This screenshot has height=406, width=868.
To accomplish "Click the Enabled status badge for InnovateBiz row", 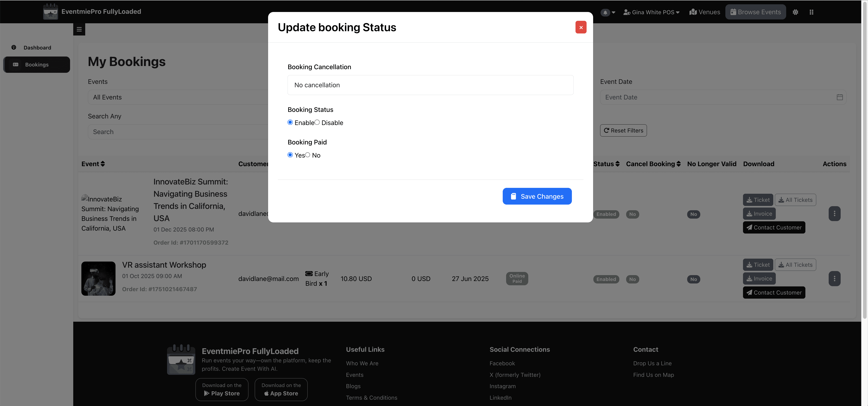I will click(x=606, y=214).
